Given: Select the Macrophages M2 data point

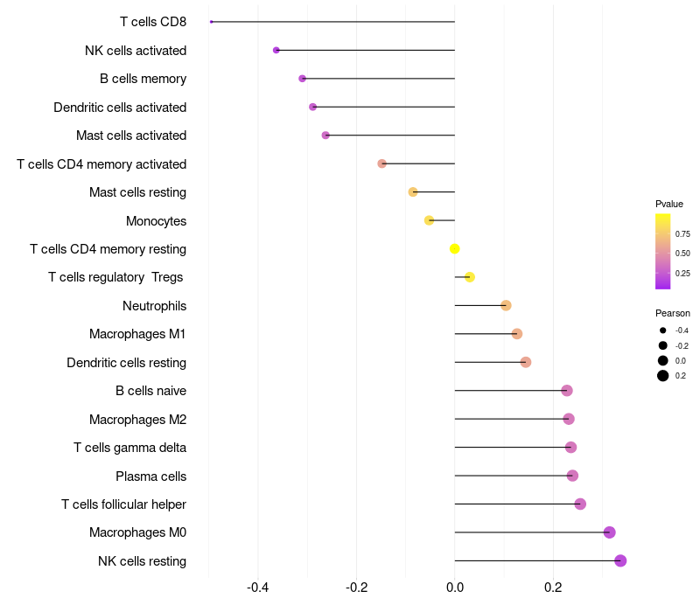Looking at the screenshot, I should 569,419.
